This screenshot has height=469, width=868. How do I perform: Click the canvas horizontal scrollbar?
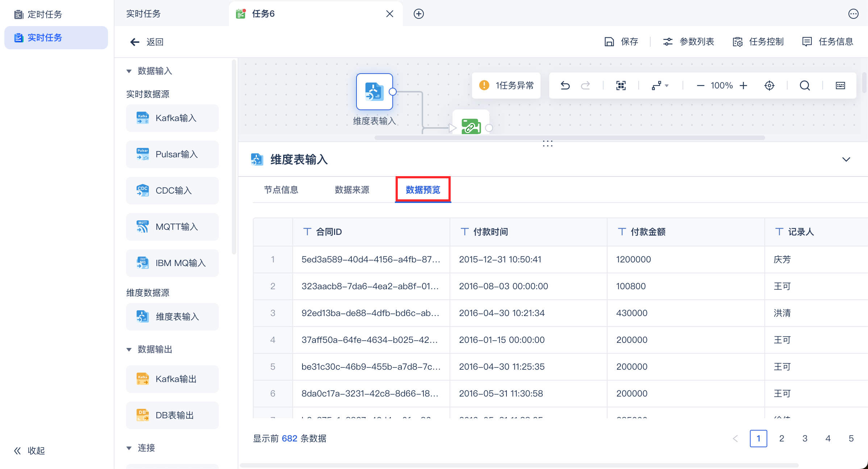pos(569,138)
